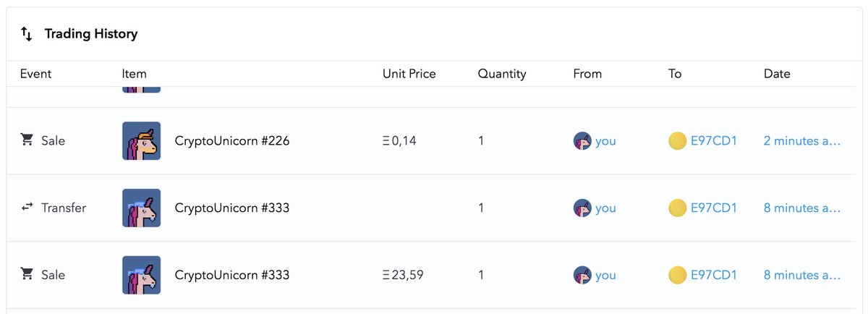
Task: Click the Trading History swap arrows icon
Action: point(26,34)
